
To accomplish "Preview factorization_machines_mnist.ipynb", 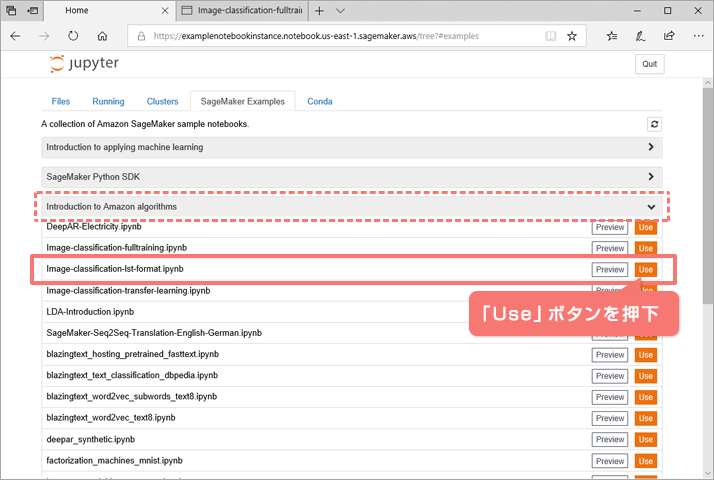I will point(610,461).
